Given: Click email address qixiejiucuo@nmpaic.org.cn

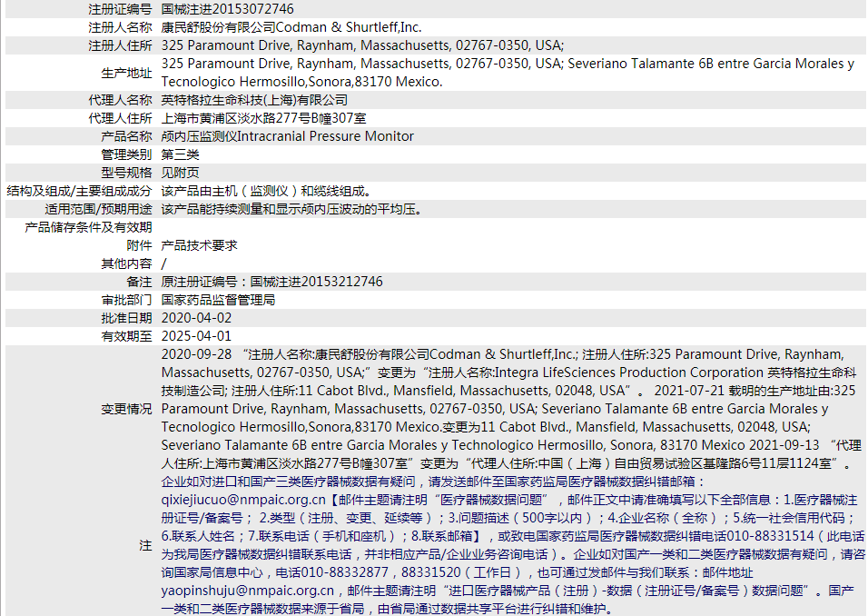Looking at the screenshot, I should coord(243,500).
